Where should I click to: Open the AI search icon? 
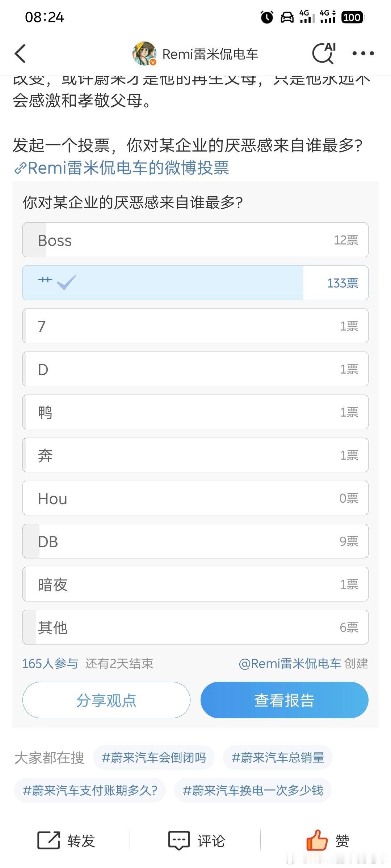324,53
